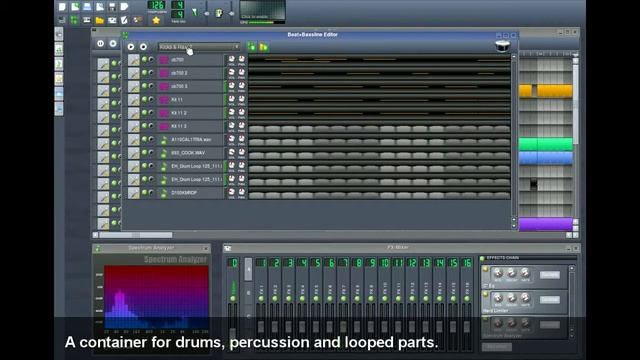Open an existing project via toolbar icon

click(x=87, y=7)
